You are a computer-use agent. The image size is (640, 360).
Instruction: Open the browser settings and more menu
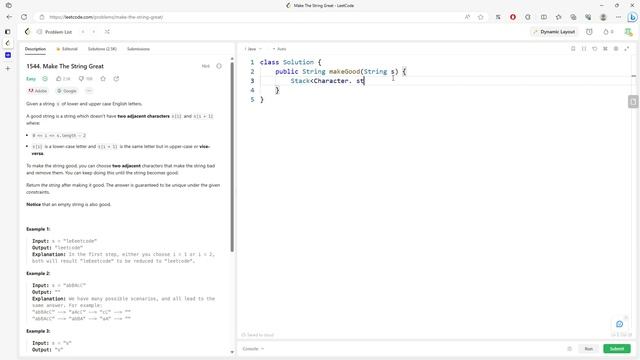tap(618, 17)
